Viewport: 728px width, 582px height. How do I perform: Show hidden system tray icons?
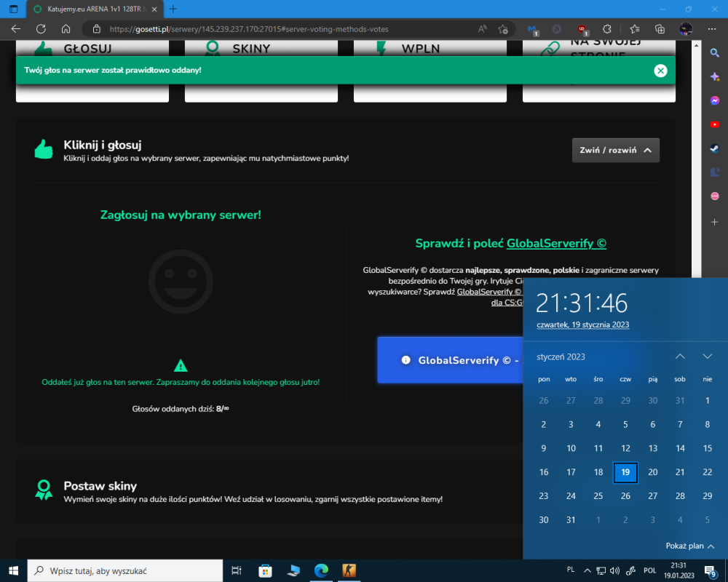587,571
